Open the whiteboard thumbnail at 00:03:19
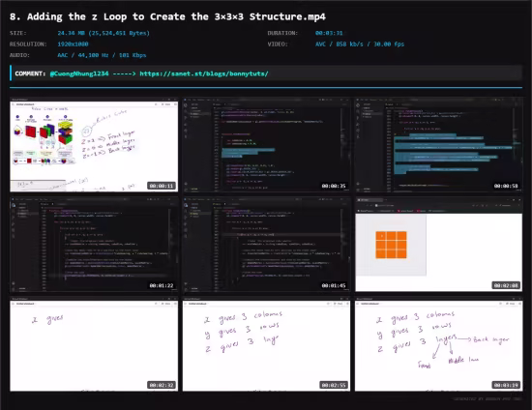Image resolution: width=532 pixels, height=410 pixels. point(438,344)
